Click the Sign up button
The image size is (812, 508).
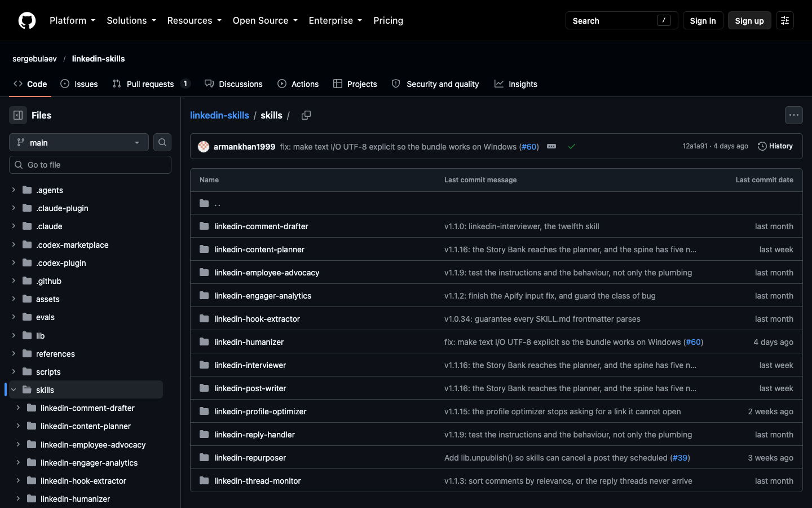pyautogui.click(x=749, y=20)
